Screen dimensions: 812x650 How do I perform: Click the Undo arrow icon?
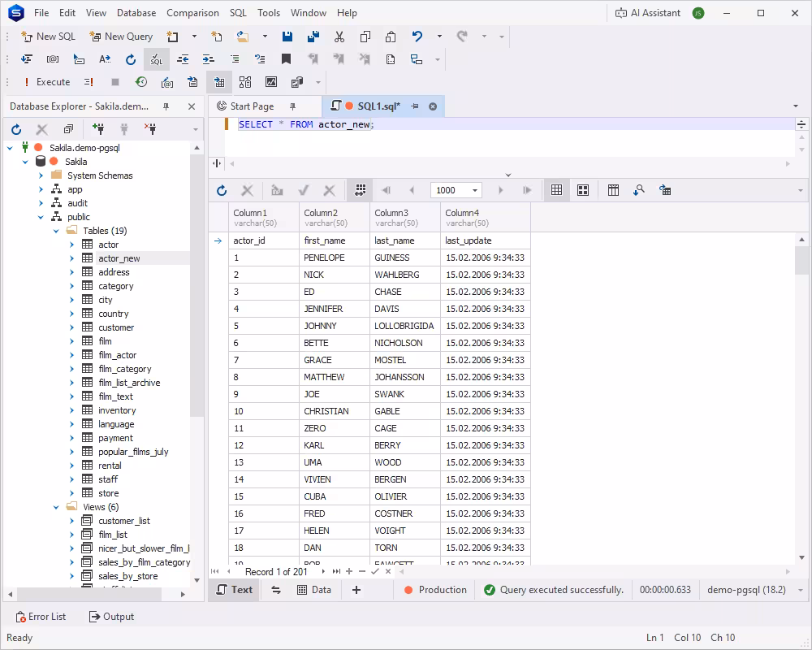click(x=417, y=37)
